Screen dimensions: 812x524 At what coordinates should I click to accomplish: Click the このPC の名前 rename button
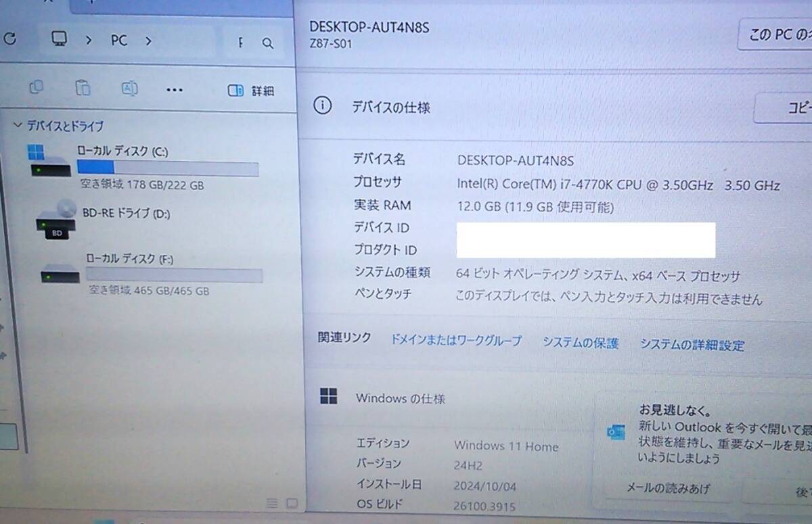click(x=775, y=34)
